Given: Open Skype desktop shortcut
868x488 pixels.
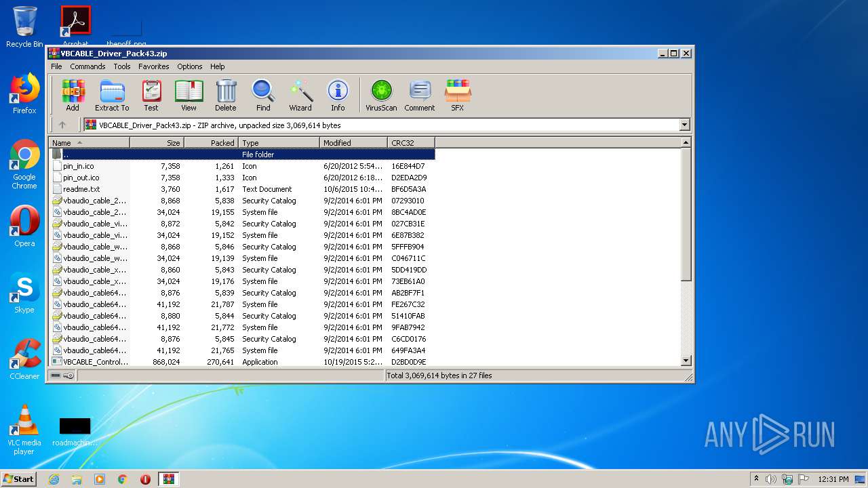Looking at the screenshot, I should click(24, 293).
